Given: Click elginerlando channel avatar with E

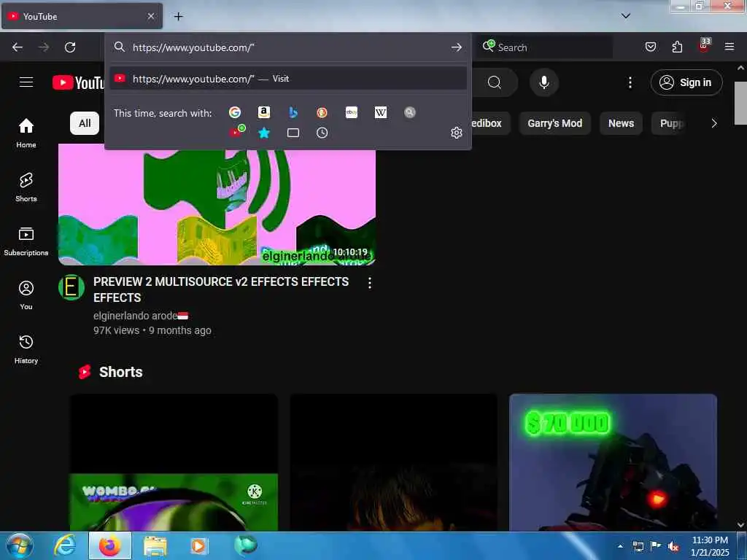Looking at the screenshot, I should click(71, 287).
